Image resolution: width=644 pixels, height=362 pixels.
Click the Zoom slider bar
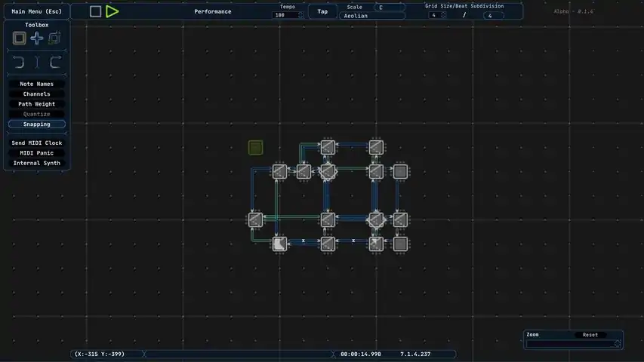click(573, 344)
